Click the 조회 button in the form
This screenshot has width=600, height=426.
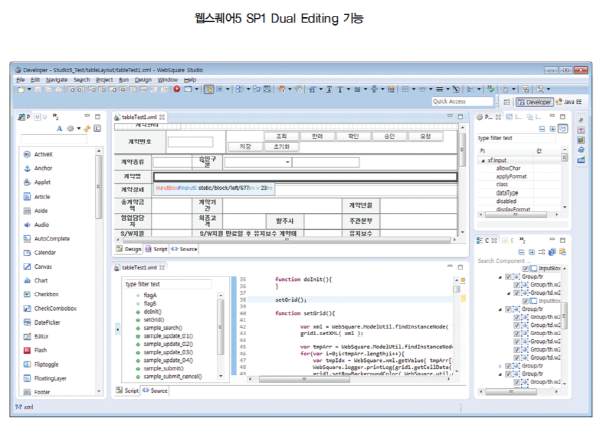(x=281, y=135)
